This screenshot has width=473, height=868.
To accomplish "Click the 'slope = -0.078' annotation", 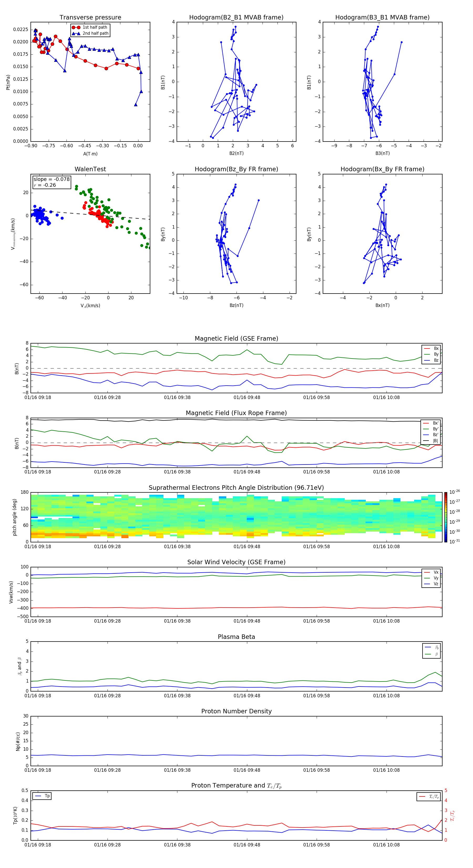I will point(52,179).
